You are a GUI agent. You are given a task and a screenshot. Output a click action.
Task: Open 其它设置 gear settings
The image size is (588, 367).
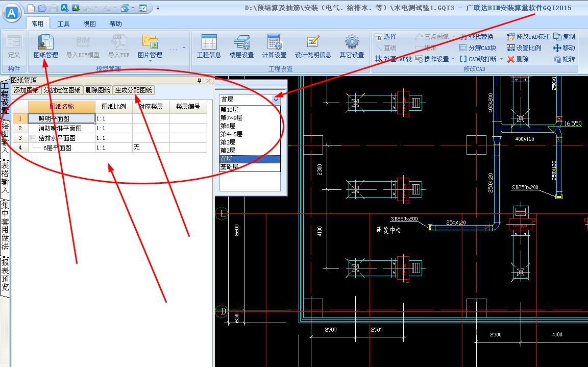(352, 46)
